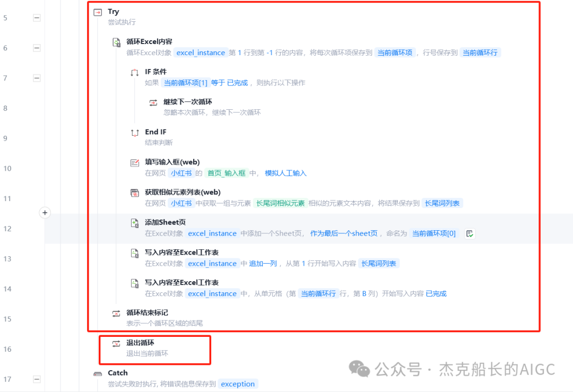Click excel_instance on line 14

click(212, 293)
